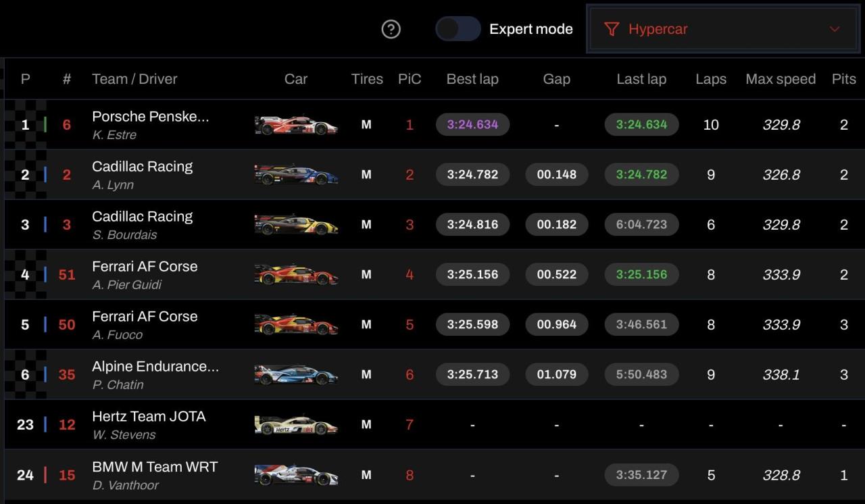The height and width of the screenshot is (504, 865).
Task: Click the Cadillac #2 blue car image
Action: (296, 175)
